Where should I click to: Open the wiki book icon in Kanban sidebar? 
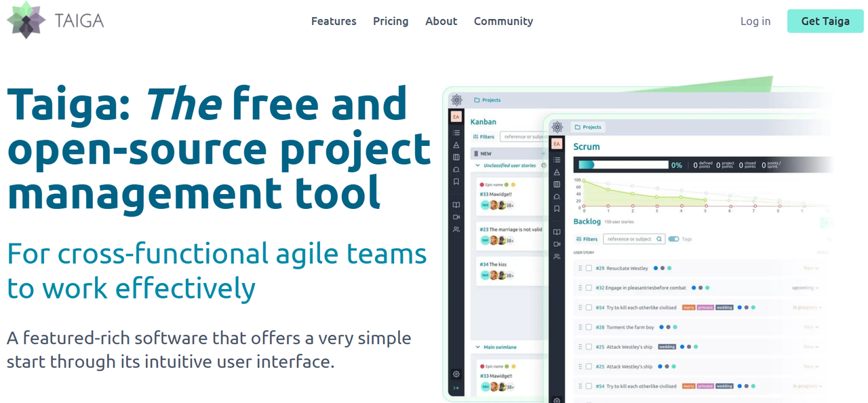[x=456, y=205]
